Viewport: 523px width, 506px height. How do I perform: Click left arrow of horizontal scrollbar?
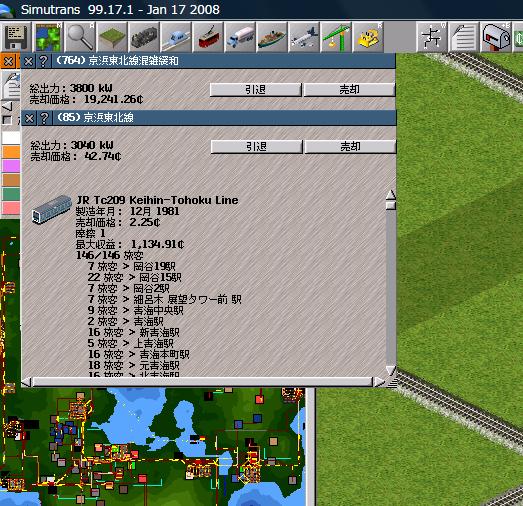[27, 382]
